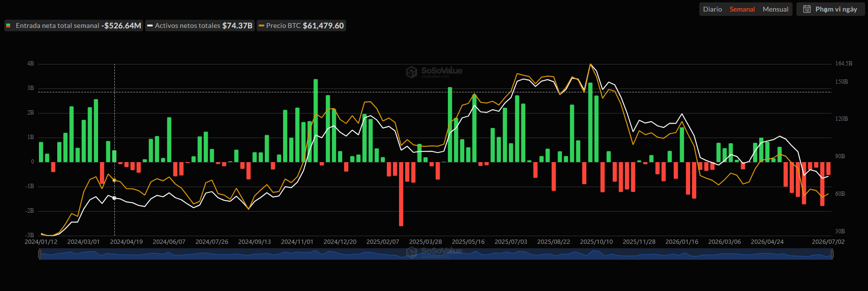The image size is (868, 291).
Task: Switch to the Diario timeframe tab
Action: [712, 9]
